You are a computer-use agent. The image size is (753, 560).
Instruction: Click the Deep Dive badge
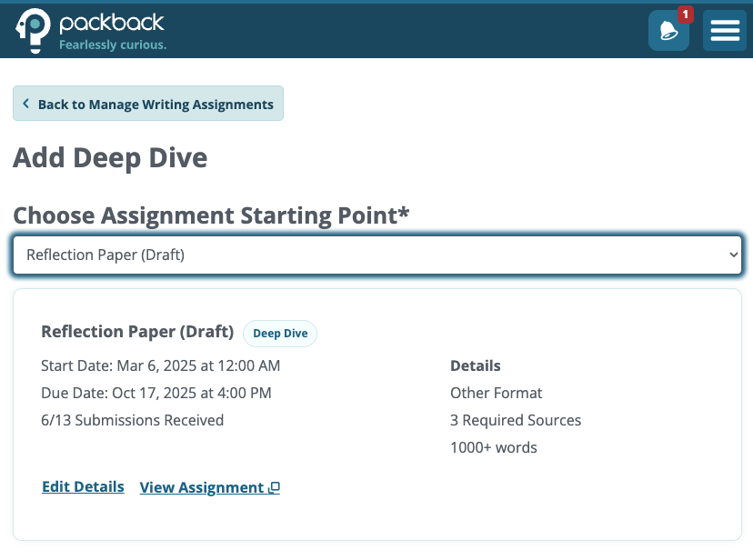pos(280,334)
